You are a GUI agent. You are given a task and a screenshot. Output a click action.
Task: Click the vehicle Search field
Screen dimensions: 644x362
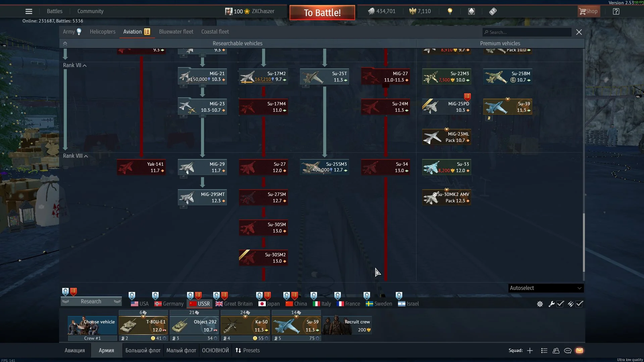coord(527,32)
